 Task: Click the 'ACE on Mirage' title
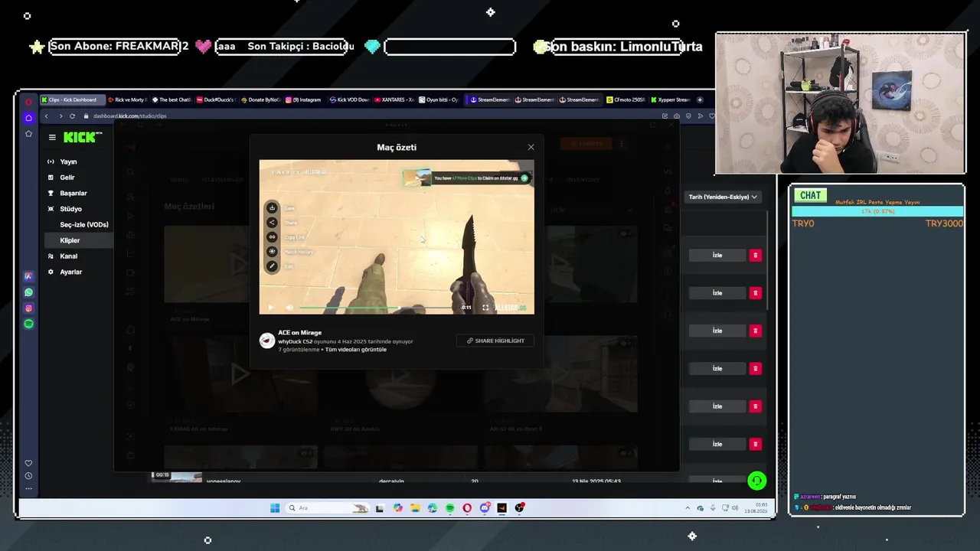tap(299, 333)
